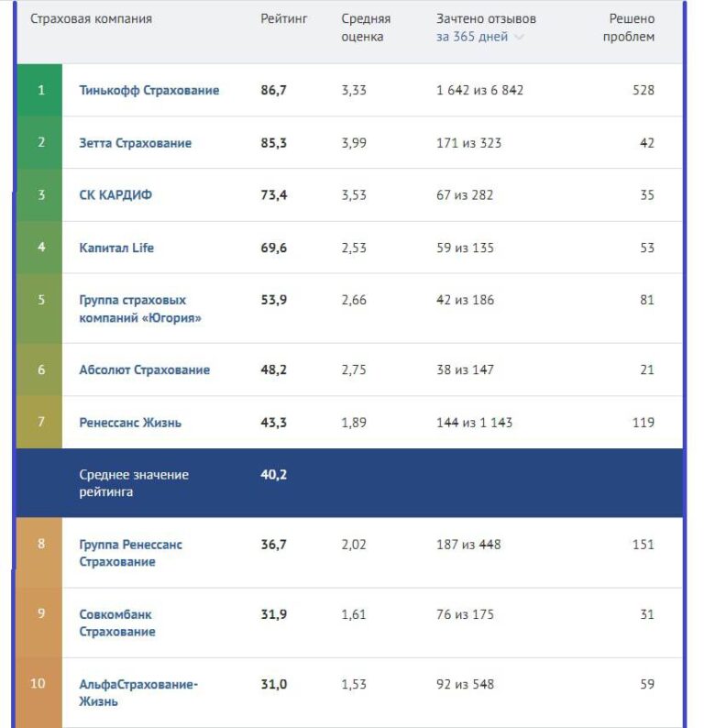The height and width of the screenshot is (728, 704).
Task: Open Капитал Life insurer page
Action: (116, 248)
